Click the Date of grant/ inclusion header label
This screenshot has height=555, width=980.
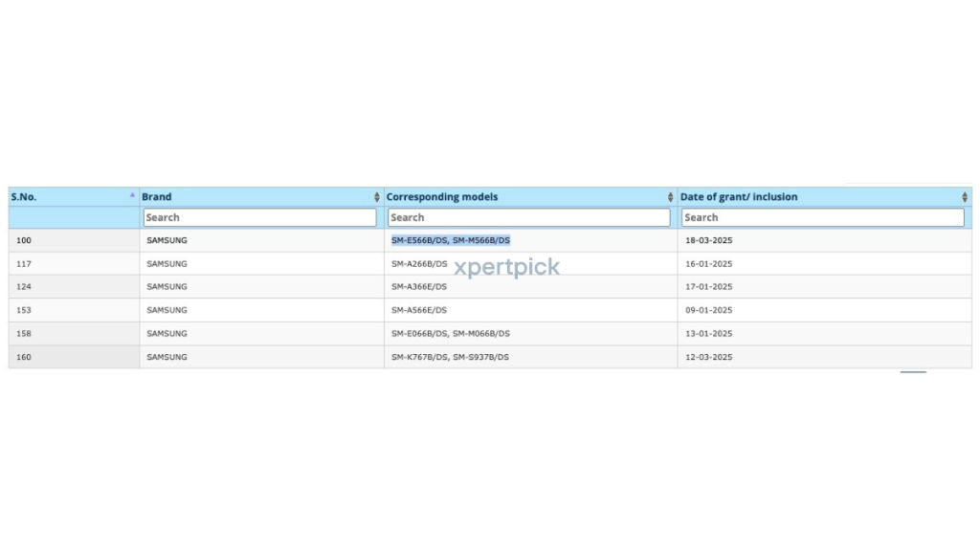[739, 197]
